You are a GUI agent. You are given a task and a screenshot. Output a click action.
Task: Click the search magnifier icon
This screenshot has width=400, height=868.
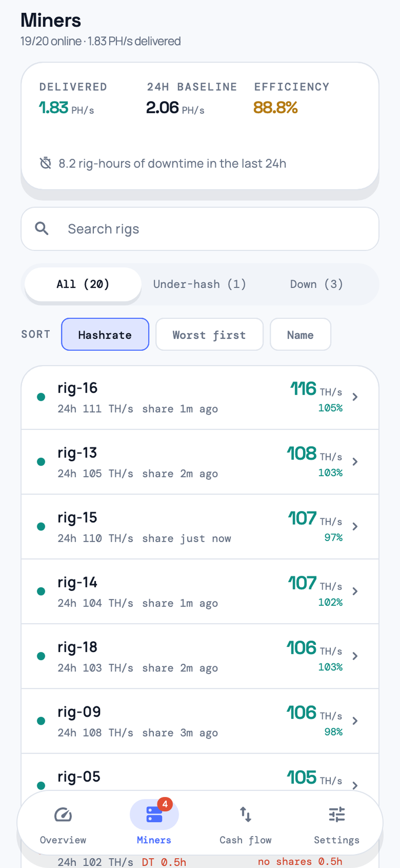point(42,228)
